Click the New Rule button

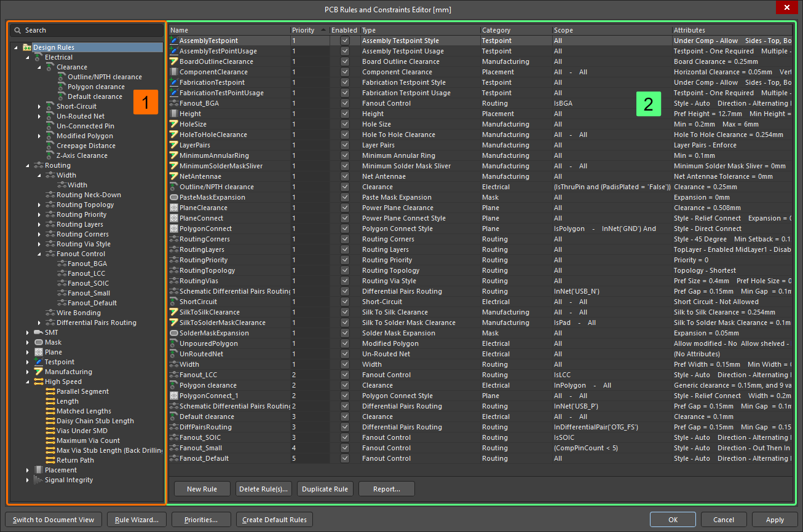pos(202,488)
